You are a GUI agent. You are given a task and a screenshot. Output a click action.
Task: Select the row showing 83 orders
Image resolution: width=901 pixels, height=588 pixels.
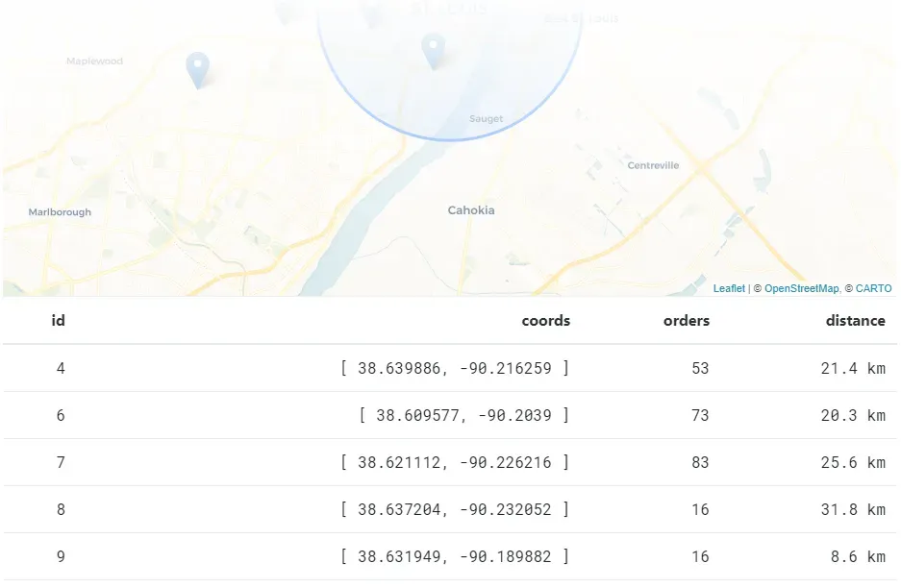(x=450, y=462)
